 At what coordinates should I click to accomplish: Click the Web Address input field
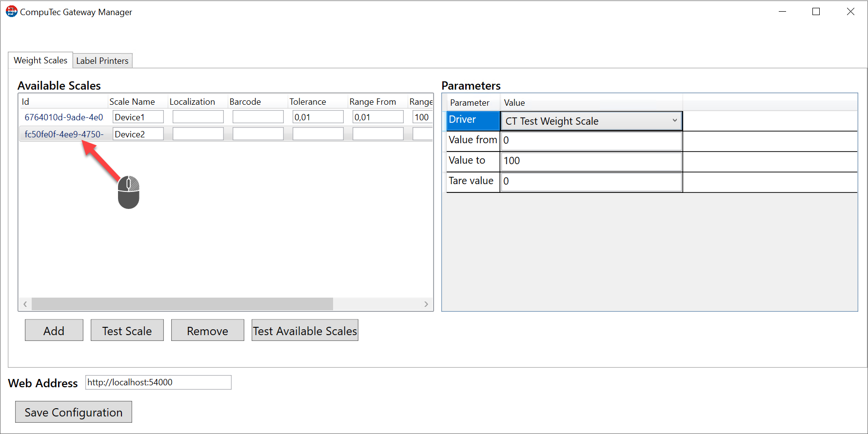(x=158, y=382)
